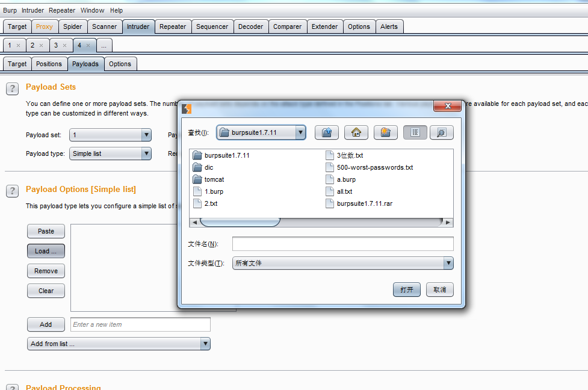588x390 pixels.
Task: Open new Intruder tab with ... tab
Action: (x=104, y=45)
